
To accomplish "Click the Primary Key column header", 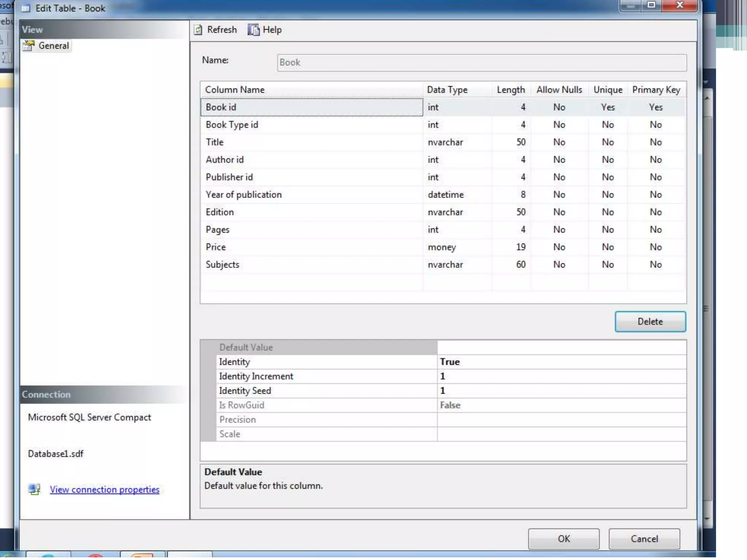I will click(x=656, y=90).
